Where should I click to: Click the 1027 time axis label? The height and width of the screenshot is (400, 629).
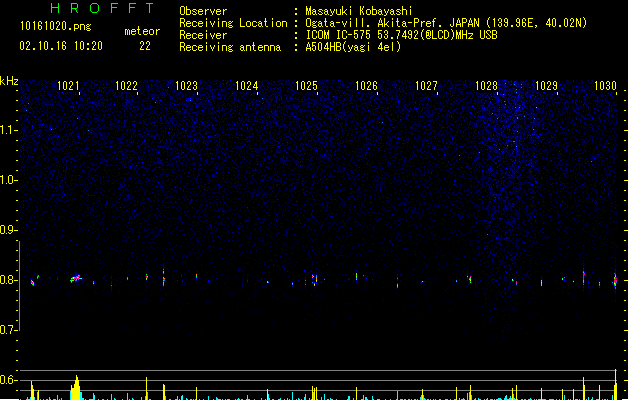426,86
